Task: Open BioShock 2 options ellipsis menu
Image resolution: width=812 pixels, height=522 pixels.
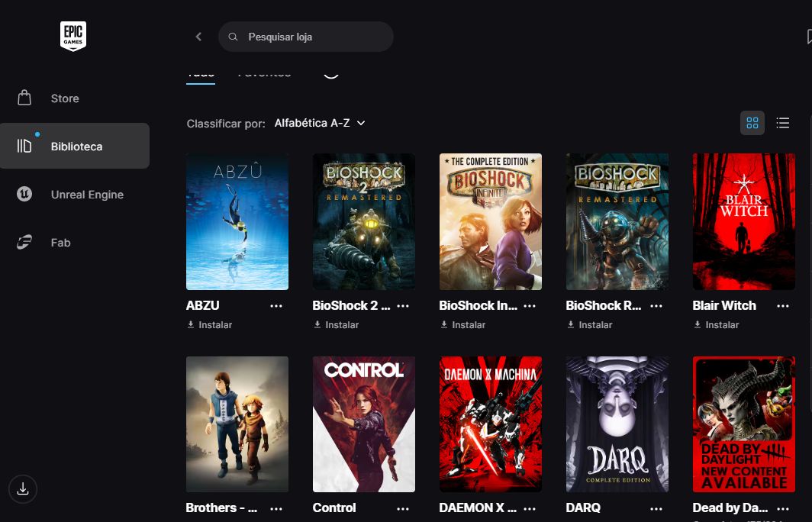Action: (x=403, y=306)
